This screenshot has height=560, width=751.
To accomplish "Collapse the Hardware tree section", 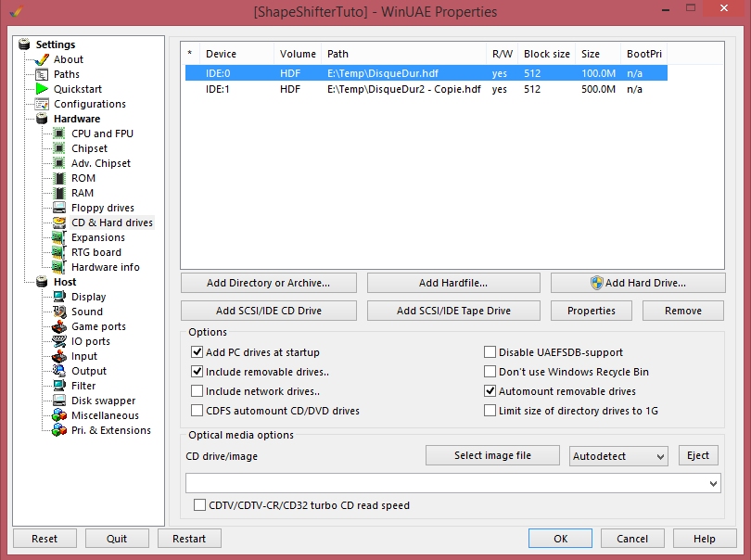I will point(76,119).
